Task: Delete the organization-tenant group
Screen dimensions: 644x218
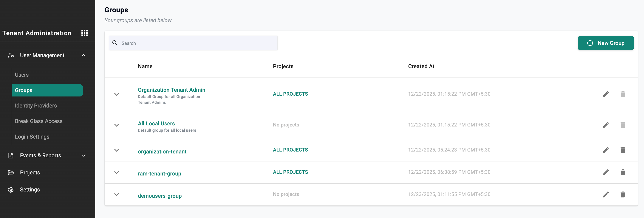Action: click(x=622, y=150)
